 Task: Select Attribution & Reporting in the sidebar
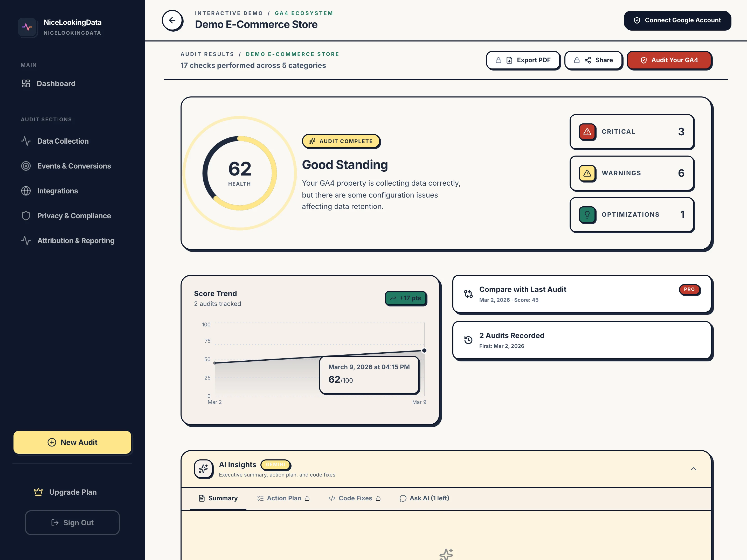coord(76,241)
